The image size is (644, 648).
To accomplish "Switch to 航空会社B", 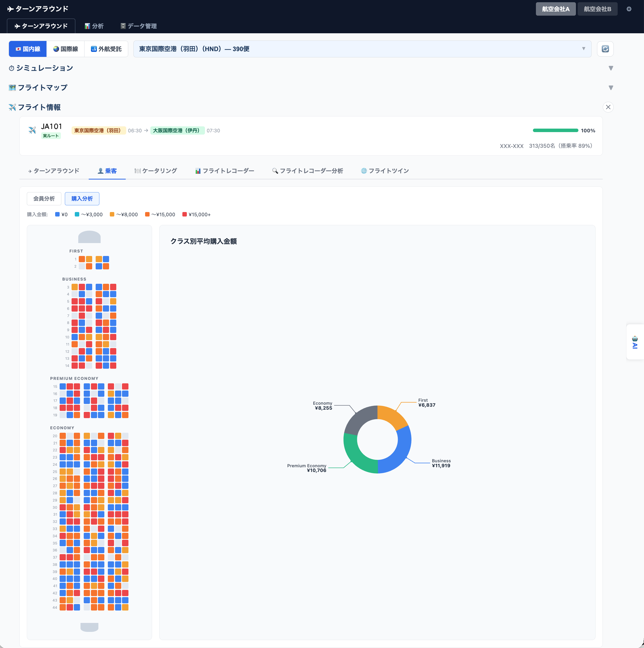I will [597, 9].
